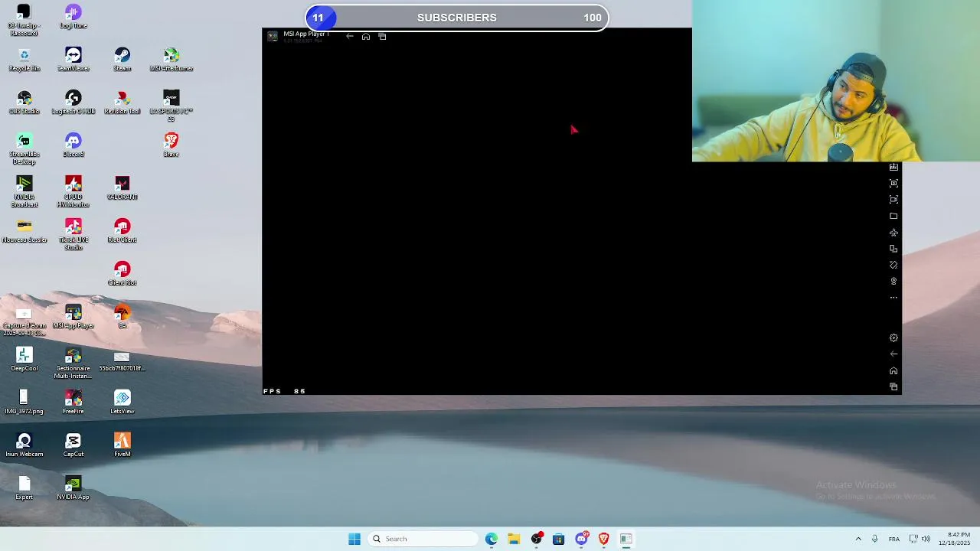The image size is (980, 551).
Task: Select the MSI Afterburner desktop icon
Action: coord(171,60)
